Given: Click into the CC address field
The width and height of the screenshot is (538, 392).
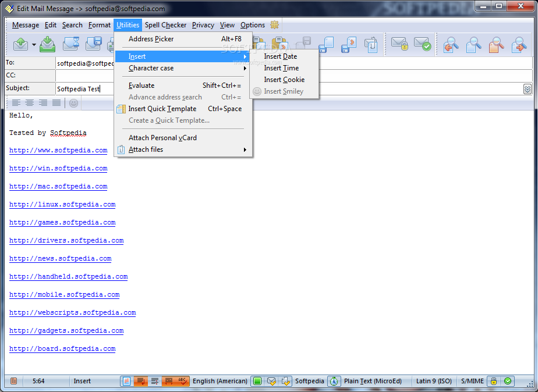Looking at the screenshot, I should click(x=293, y=76).
